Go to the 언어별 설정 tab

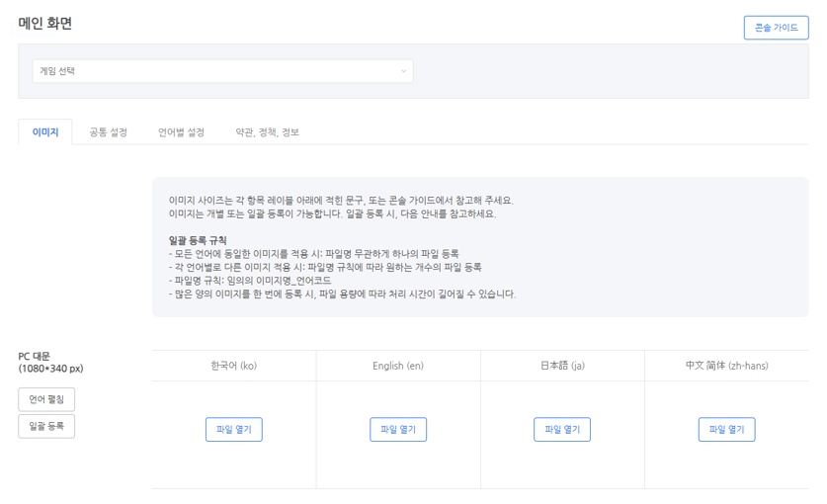pos(181,132)
